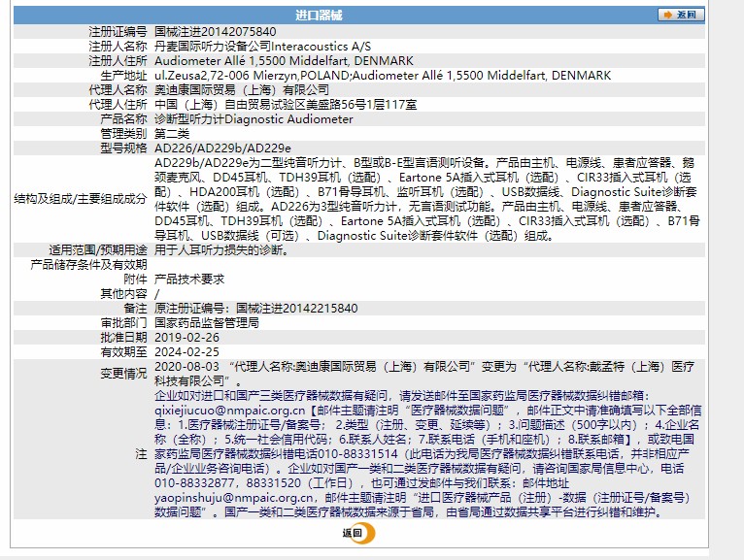Image resolution: width=744 pixels, height=560 pixels.
Task: Click the 适用范围/预期用途 label
Action: click(x=98, y=250)
